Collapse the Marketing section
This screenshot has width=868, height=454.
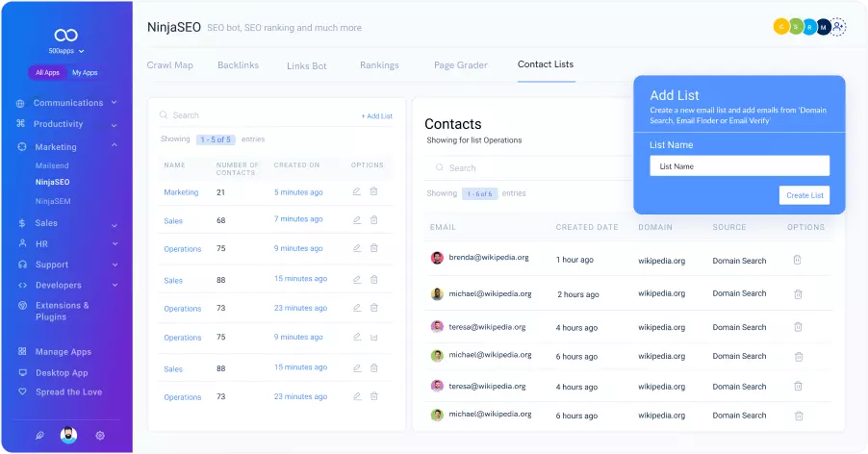[x=115, y=146]
